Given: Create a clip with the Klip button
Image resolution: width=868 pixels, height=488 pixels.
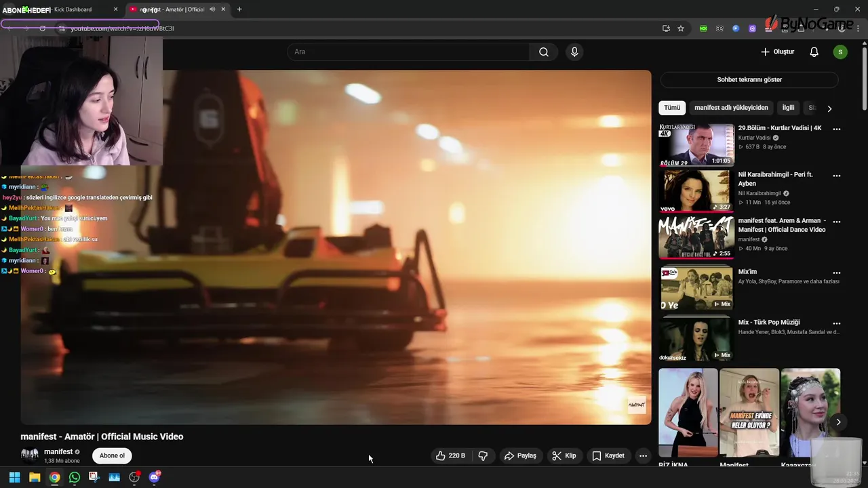Looking at the screenshot, I should click(x=564, y=455).
